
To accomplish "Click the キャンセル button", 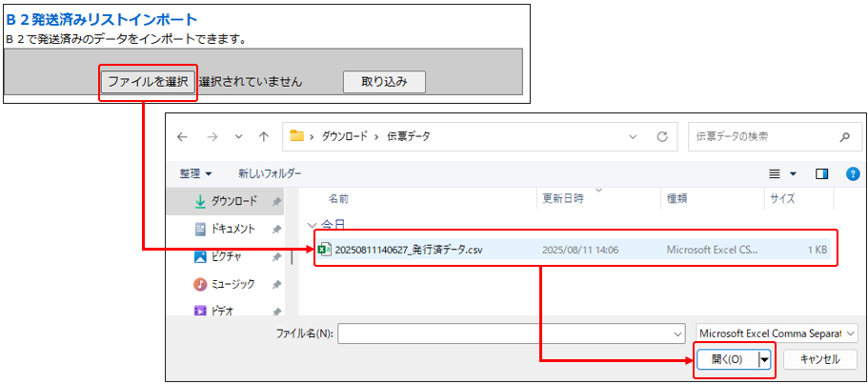I will click(819, 359).
